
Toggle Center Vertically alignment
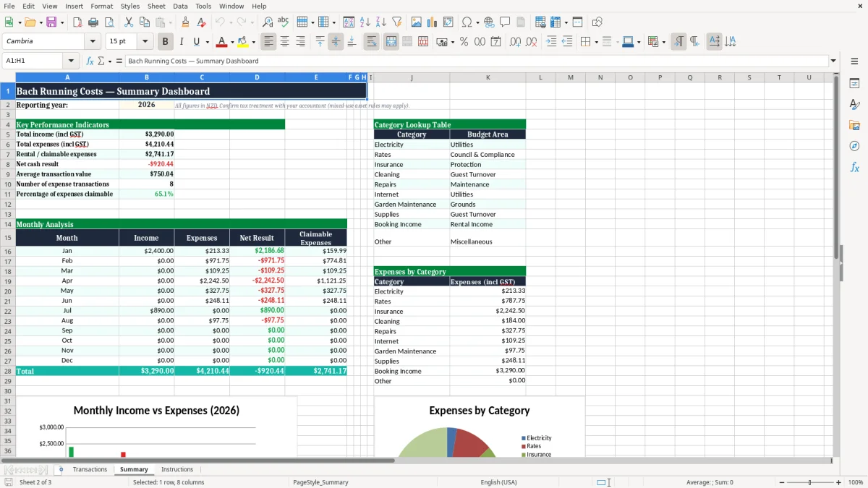pos(336,42)
